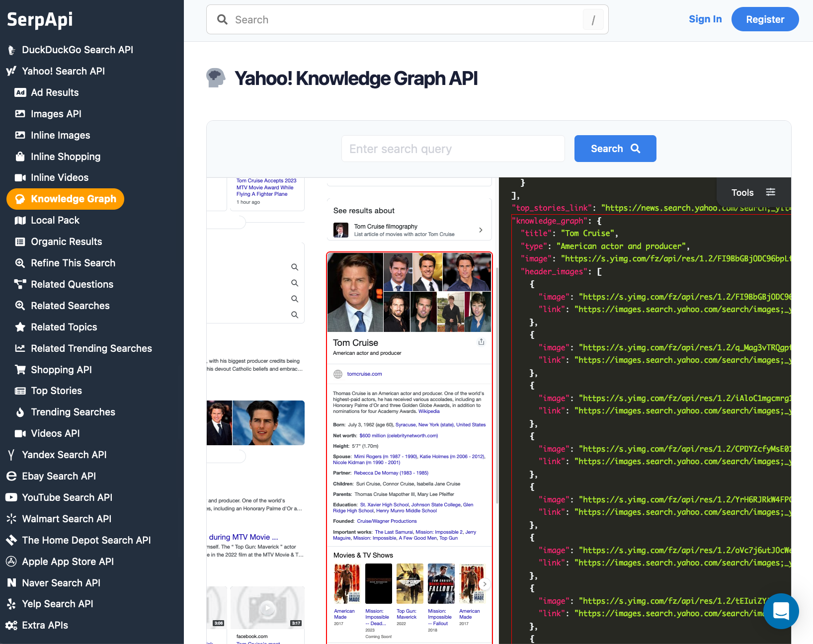Open the Yandex Search API icon
Viewport: 813px width, 644px height.
(x=11, y=455)
